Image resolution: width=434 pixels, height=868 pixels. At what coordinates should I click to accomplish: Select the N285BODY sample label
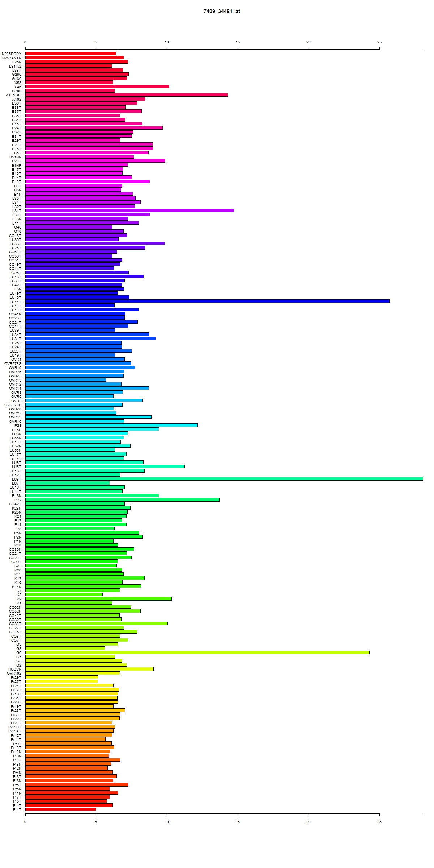pyautogui.click(x=12, y=54)
